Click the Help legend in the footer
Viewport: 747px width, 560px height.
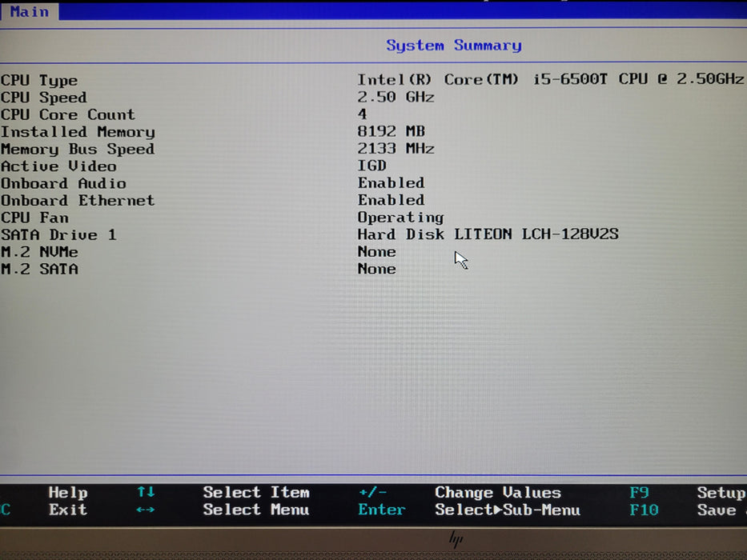click(x=67, y=493)
